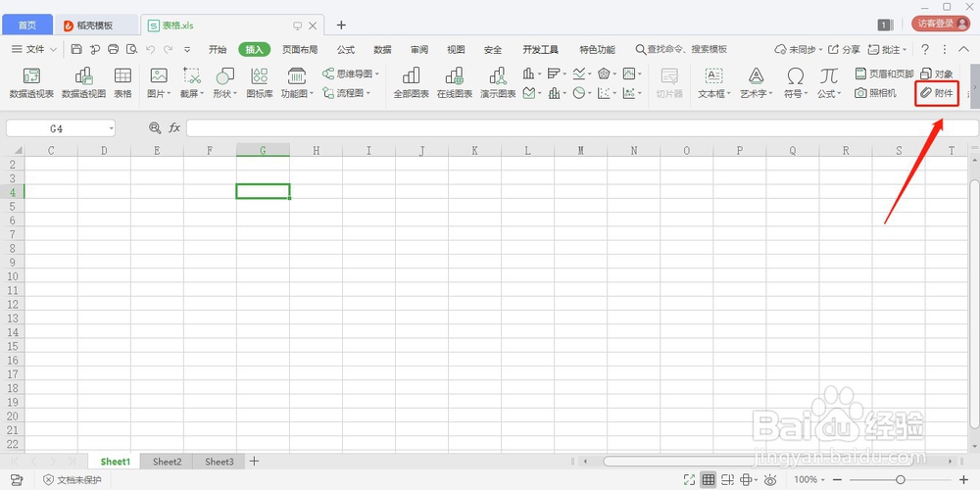Click the 表格 table icon
980x490 pixels.
(122, 83)
